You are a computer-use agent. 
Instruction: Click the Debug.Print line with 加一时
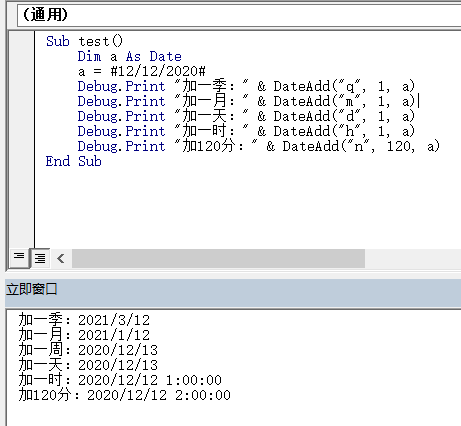point(246,131)
